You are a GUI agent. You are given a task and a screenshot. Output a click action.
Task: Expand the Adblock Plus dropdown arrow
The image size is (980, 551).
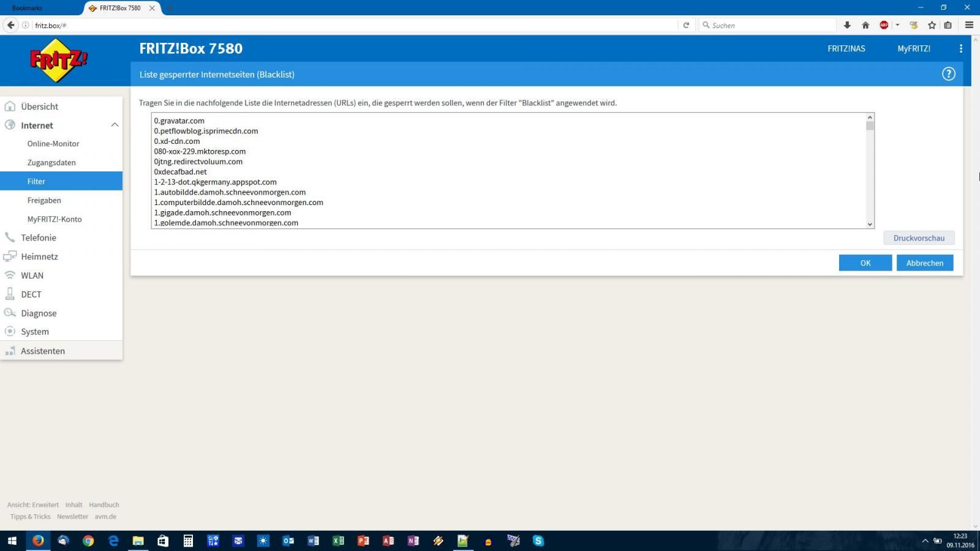897,25
